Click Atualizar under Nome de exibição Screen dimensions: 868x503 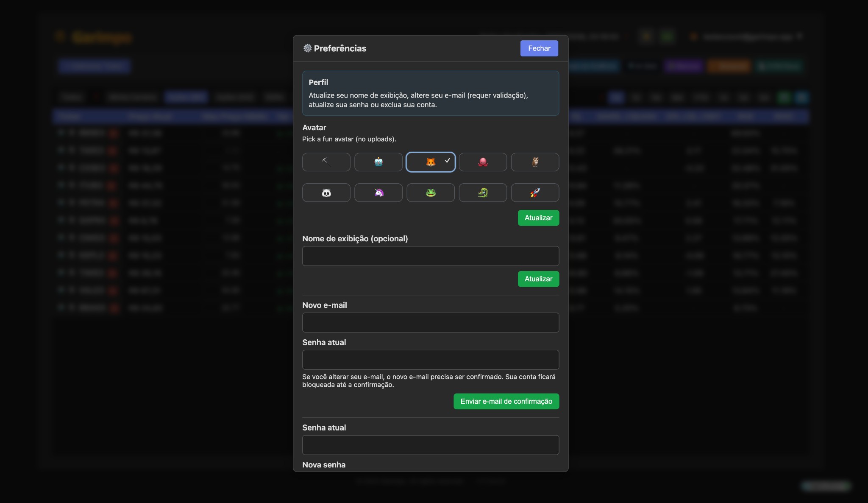pos(538,279)
